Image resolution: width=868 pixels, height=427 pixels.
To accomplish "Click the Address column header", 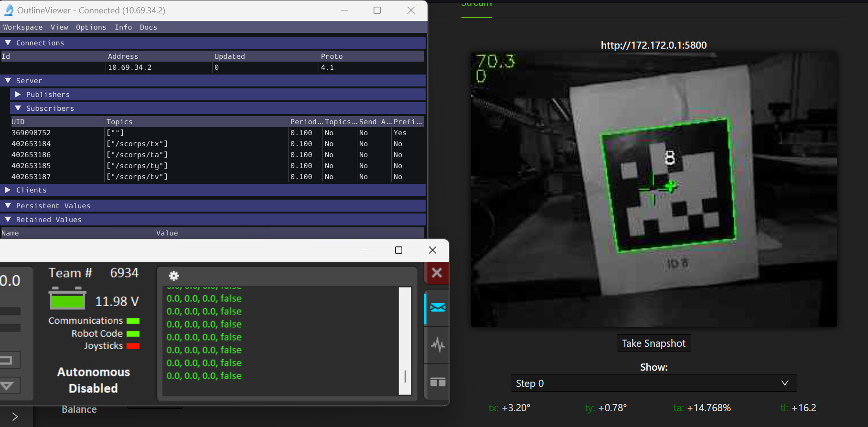I will coord(123,56).
